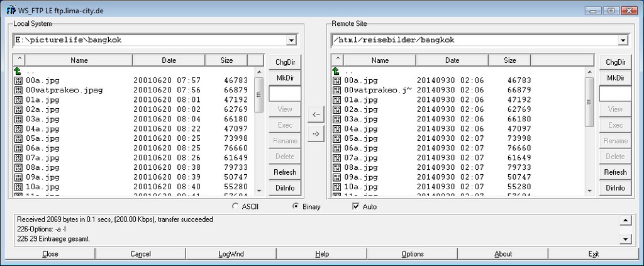Select remote file name 08a.jpg
Screen dimensions: 644x266
tap(360, 167)
